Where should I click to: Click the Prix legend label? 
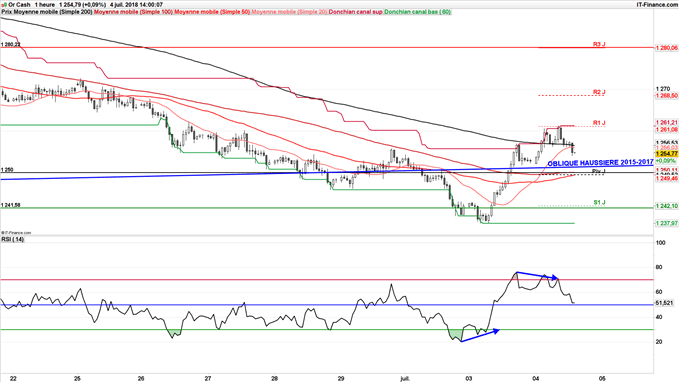tap(6, 12)
